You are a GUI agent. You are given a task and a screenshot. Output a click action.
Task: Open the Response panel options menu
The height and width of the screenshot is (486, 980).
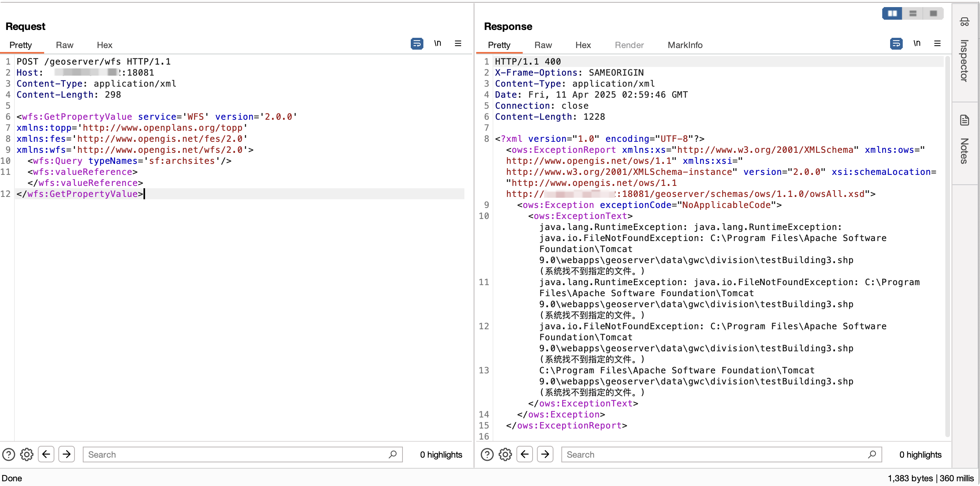click(937, 44)
